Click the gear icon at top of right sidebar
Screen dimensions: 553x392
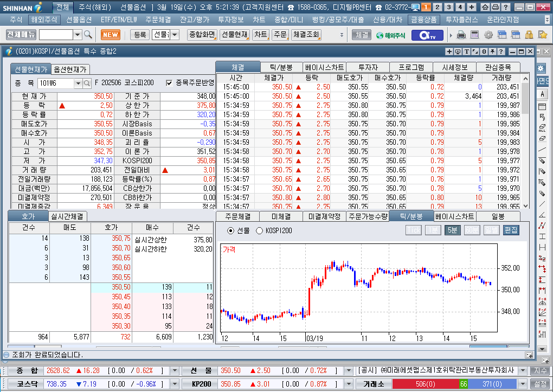click(541, 68)
